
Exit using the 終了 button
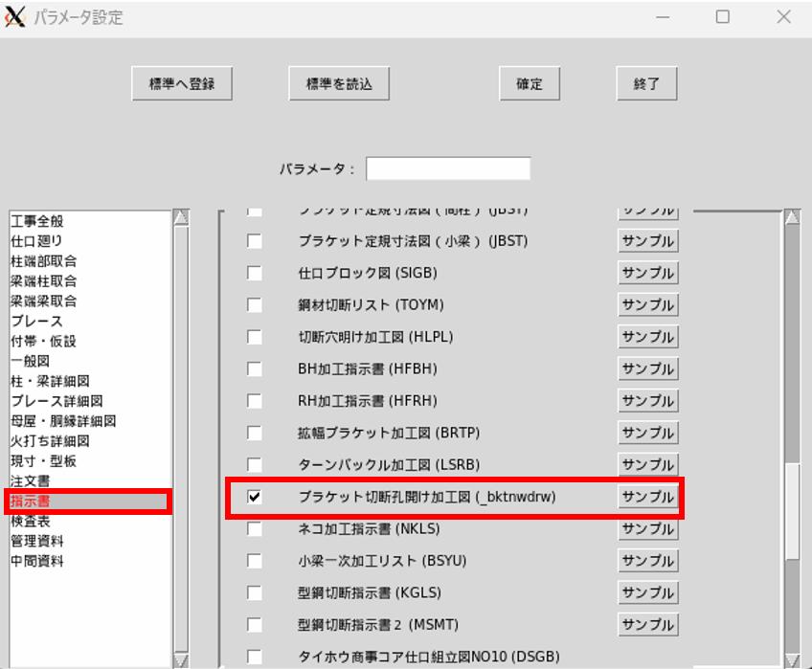click(x=646, y=83)
